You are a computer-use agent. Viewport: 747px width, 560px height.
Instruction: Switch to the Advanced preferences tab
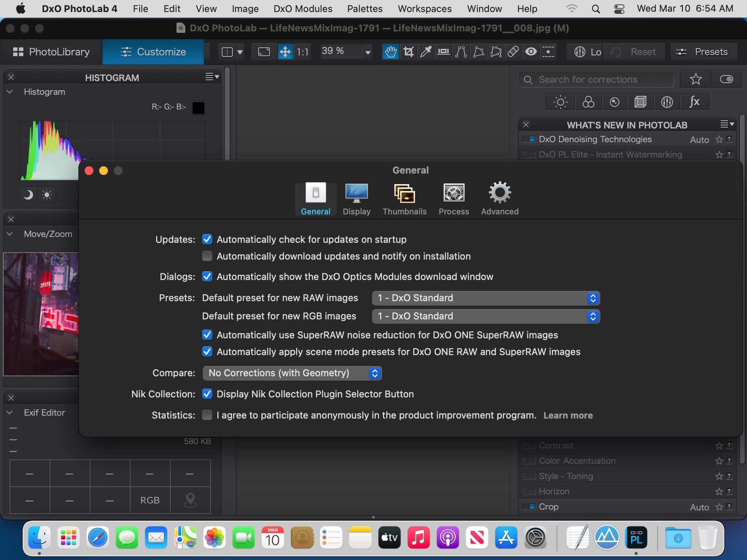click(499, 197)
